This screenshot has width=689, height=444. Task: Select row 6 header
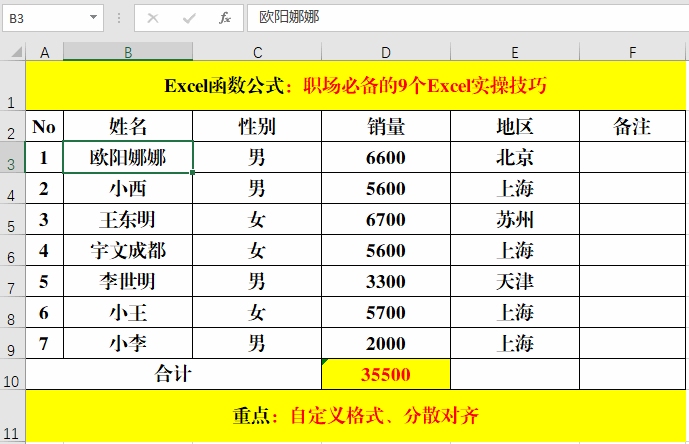tap(12, 250)
